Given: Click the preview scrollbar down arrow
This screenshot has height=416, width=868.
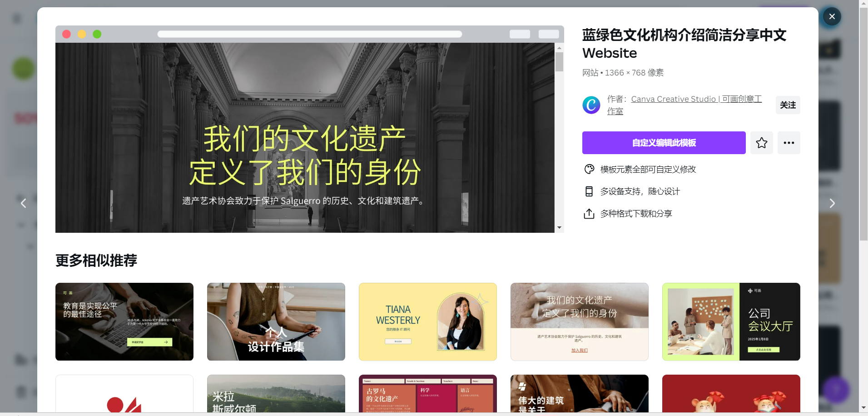Looking at the screenshot, I should click(559, 227).
